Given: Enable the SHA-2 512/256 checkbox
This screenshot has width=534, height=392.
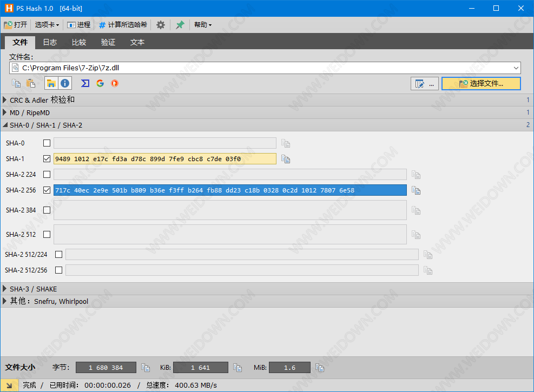Looking at the screenshot, I should pyautogui.click(x=58, y=270).
